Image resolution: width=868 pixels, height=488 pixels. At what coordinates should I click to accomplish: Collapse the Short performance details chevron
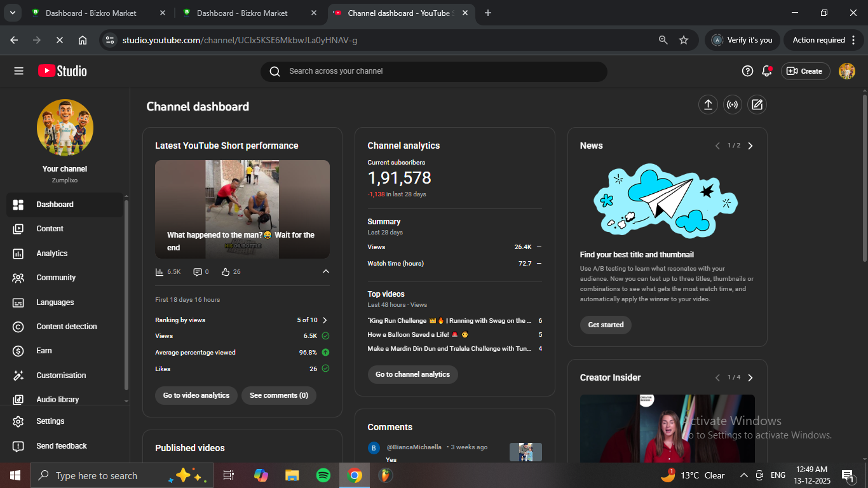coord(326,272)
